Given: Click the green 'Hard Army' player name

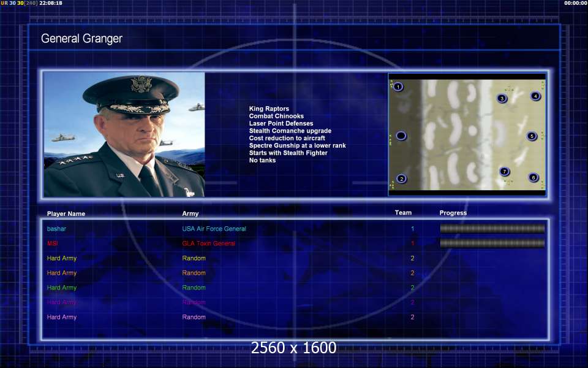Looking at the screenshot, I should 61,288.
